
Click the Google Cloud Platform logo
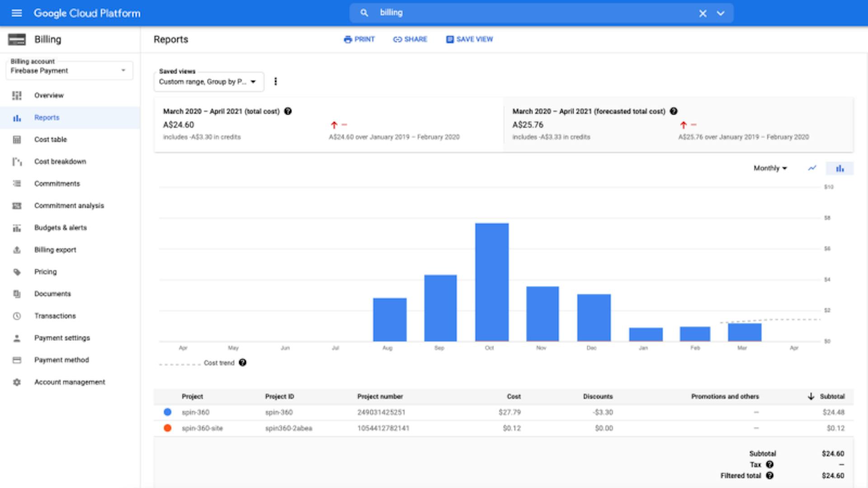tap(87, 13)
